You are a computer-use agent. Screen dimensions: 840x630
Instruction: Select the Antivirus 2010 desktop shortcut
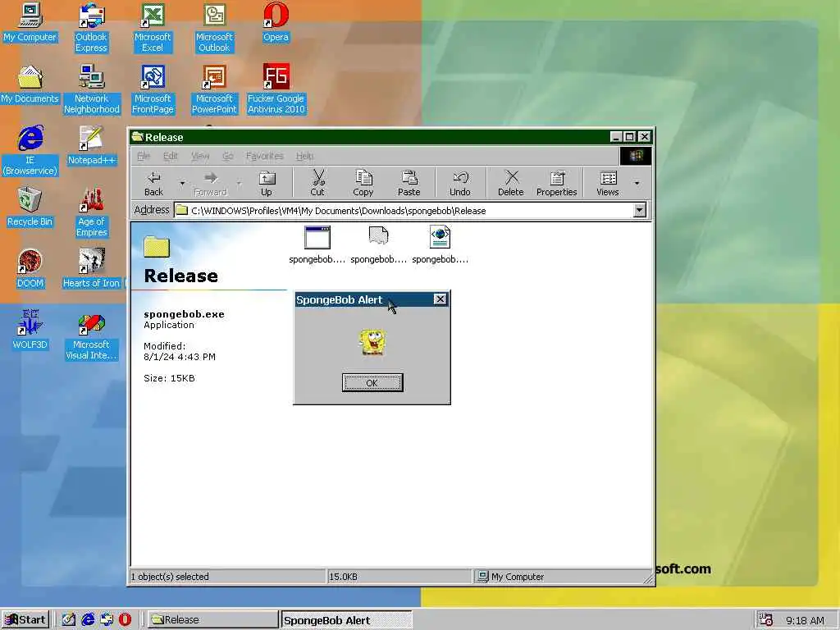276,89
